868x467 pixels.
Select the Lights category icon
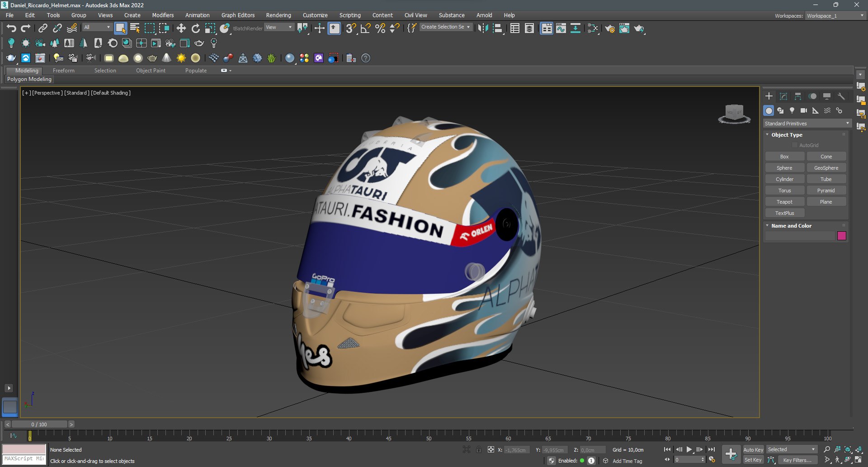(792, 110)
